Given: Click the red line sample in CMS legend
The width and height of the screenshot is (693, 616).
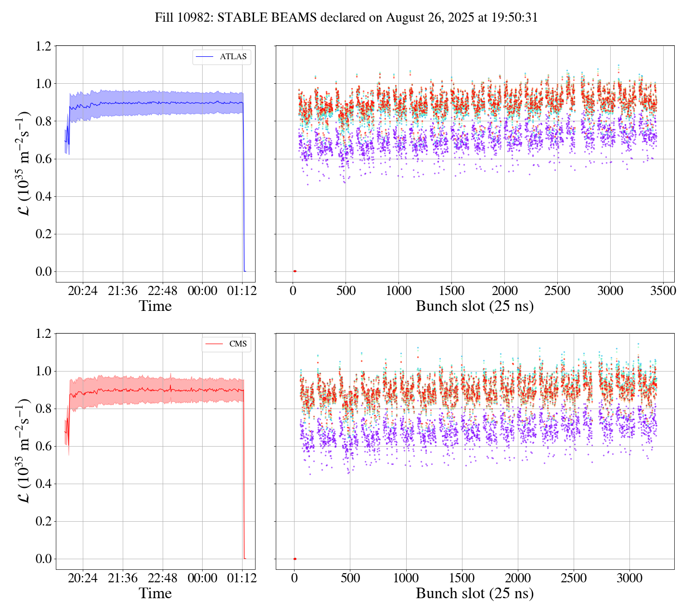Looking at the screenshot, I should 214,344.
